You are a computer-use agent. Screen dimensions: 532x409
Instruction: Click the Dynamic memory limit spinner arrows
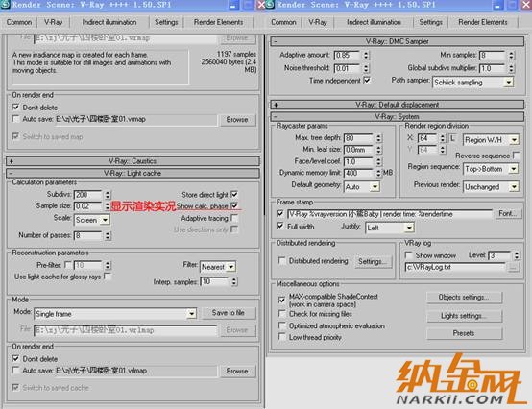tap(378, 173)
